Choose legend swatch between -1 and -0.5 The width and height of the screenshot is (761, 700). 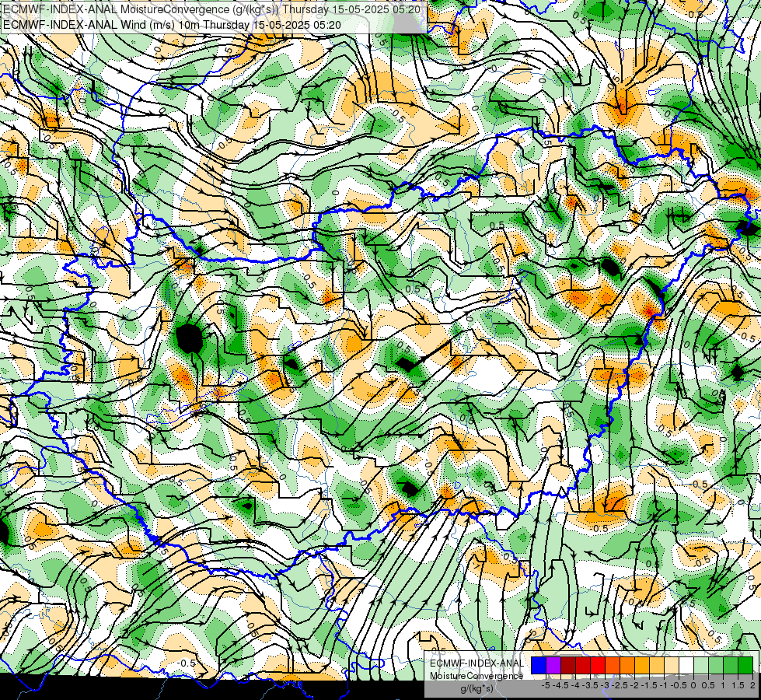[672, 666]
